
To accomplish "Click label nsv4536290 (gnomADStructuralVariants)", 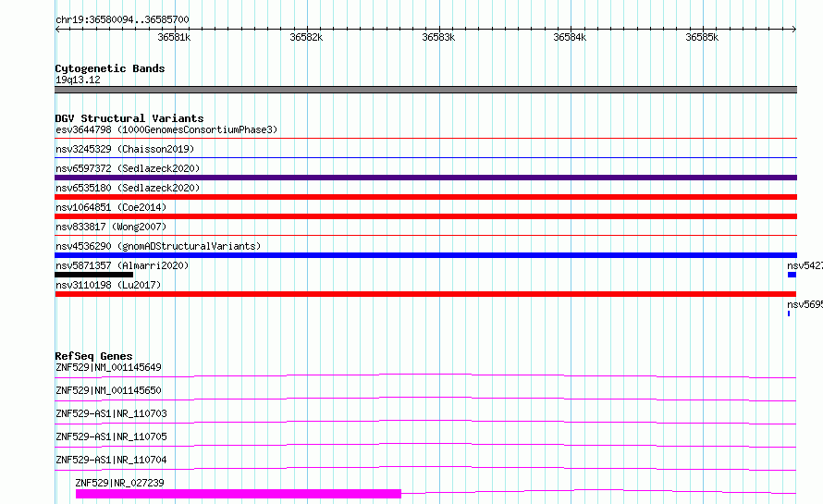I will pyautogui.click(x=158, y=246).
